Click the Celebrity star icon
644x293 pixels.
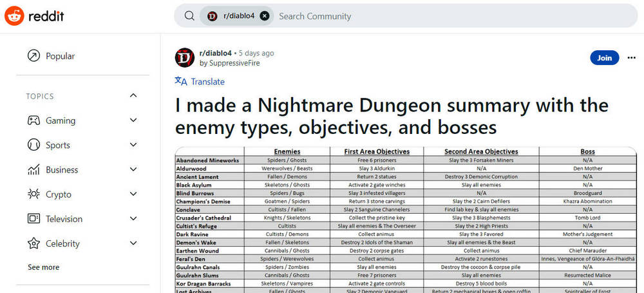[x=33, y=243]
